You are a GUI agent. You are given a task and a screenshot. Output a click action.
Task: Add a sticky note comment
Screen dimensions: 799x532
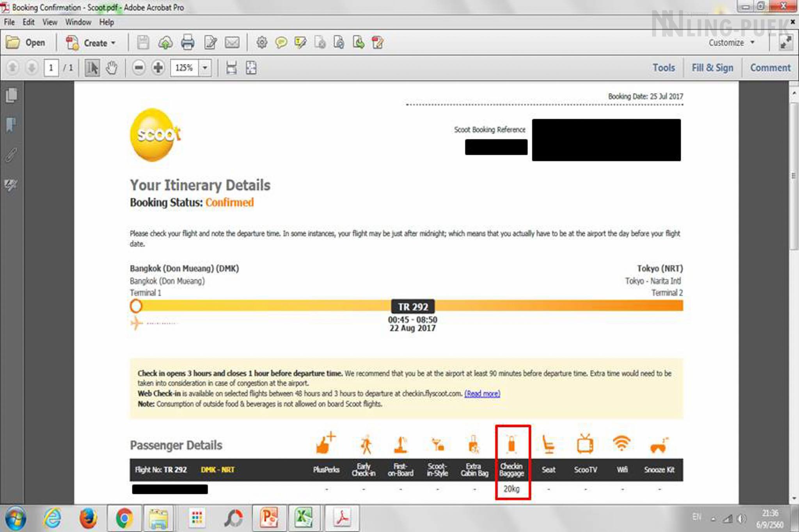coord(281,43)
